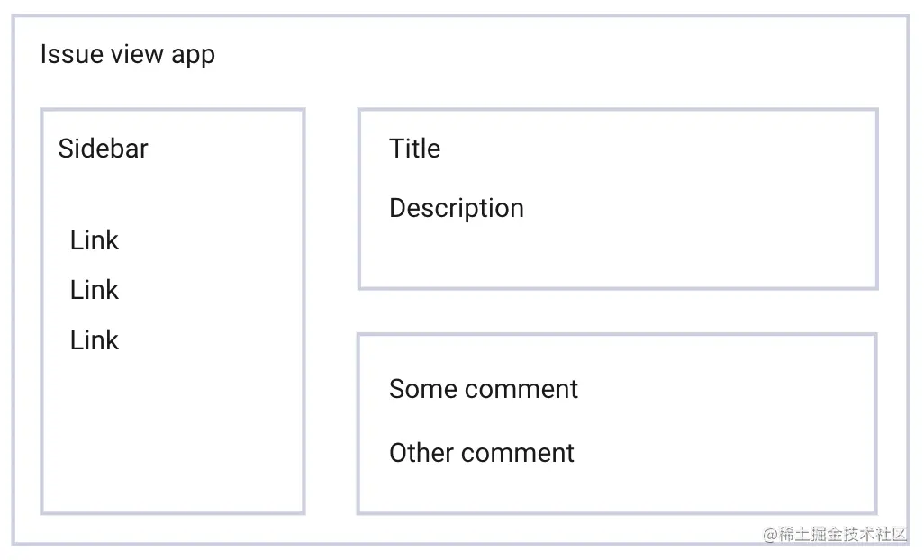Click the "Issue view app" heading
This screenshot has height=560, width=924.
tap(127, 55)
